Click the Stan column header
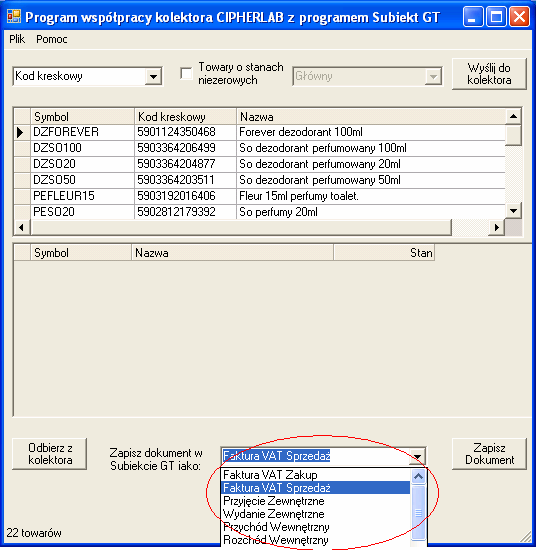Image resolution: width=537 pixels, height=550 pixels. point(384,253)
